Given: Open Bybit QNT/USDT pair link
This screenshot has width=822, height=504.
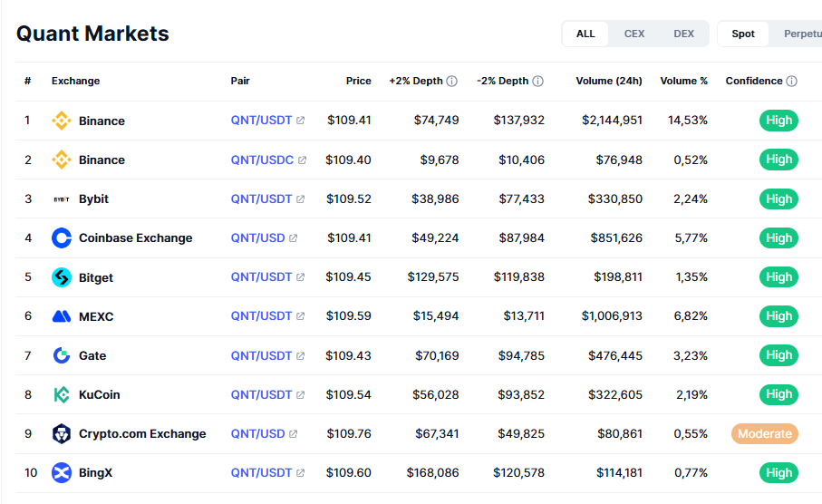Looking at the screenshot, I should click(x=261, y=199).
